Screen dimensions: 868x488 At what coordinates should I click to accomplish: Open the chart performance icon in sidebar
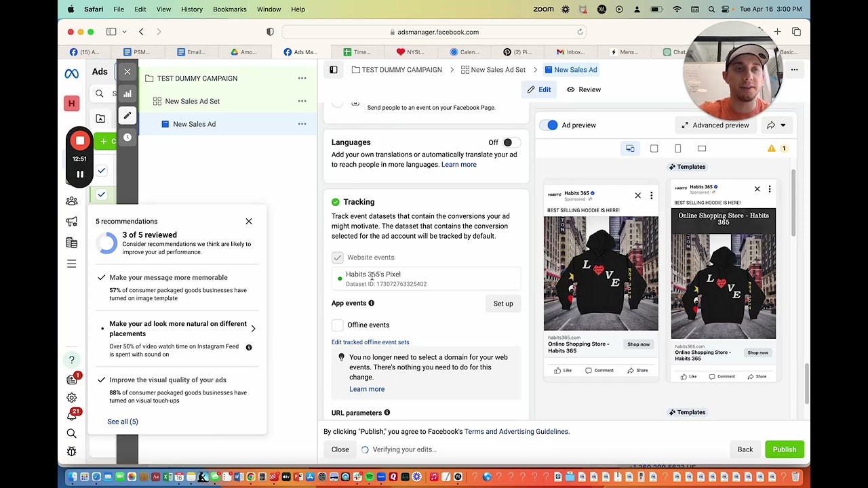(127, 94)
